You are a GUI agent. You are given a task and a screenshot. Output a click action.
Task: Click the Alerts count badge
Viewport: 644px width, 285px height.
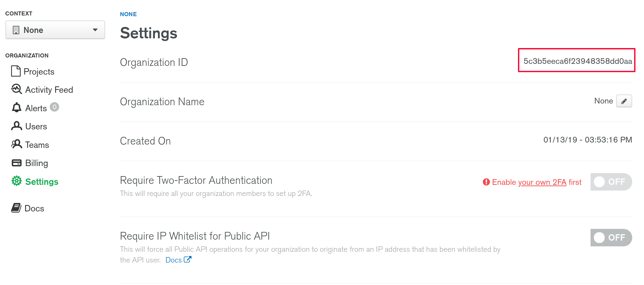[x=54, y=107]
